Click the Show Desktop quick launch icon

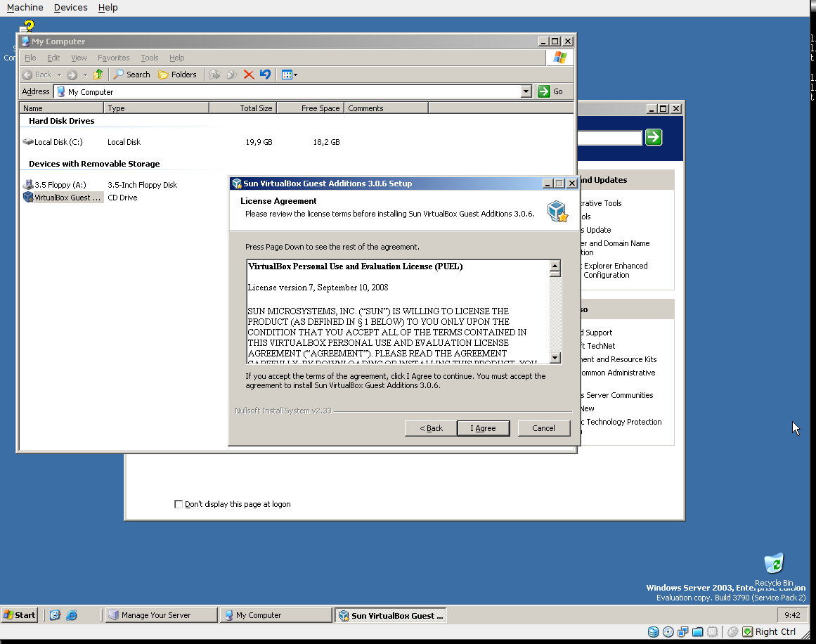(55, 615)
